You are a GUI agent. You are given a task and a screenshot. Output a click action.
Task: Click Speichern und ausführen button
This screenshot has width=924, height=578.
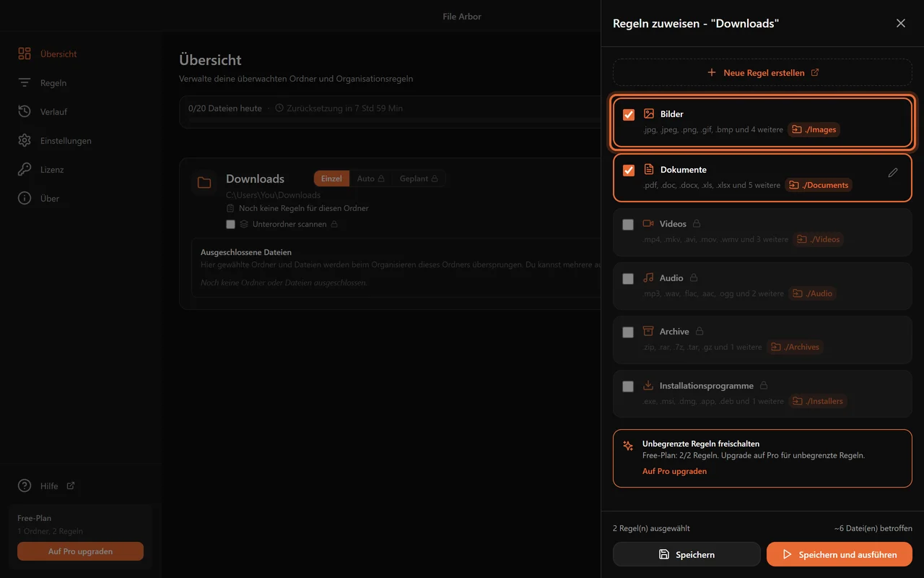(840, 555)
